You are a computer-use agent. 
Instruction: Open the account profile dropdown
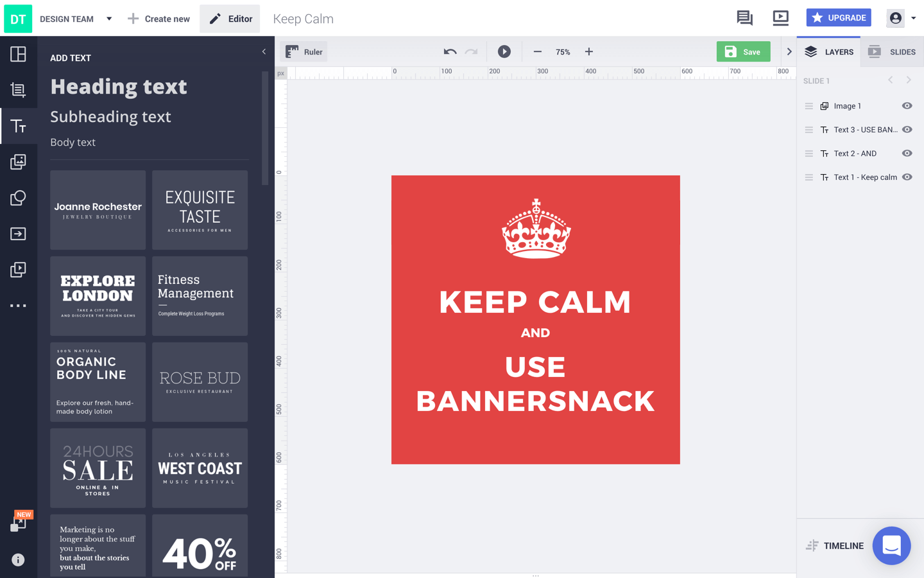point(901,18)
